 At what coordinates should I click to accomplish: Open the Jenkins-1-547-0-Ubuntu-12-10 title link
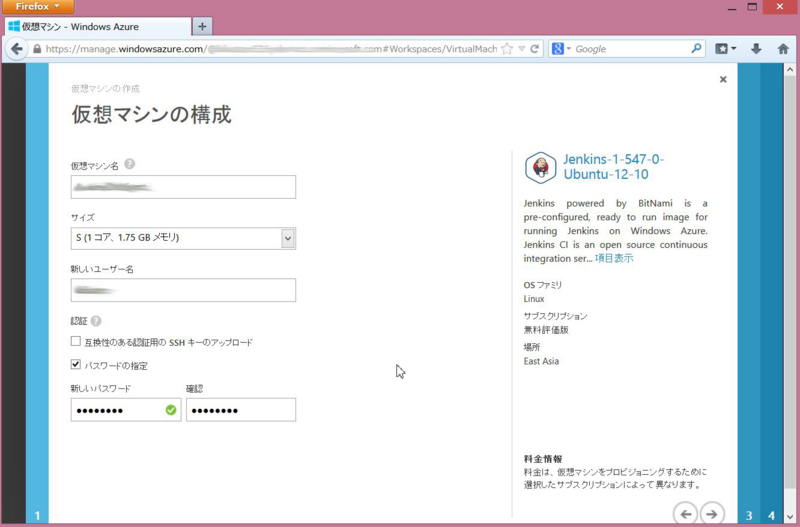tap(614, 167)
